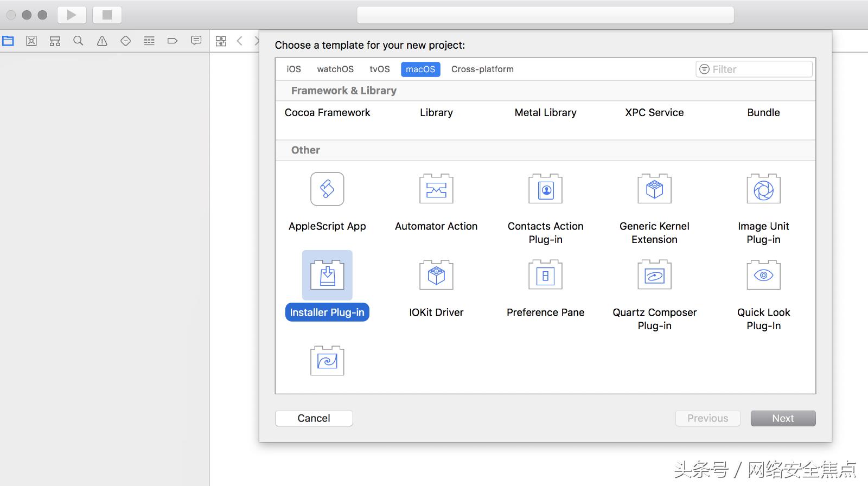Click the Other section header

pyautogui.click(x=305, y=150)
